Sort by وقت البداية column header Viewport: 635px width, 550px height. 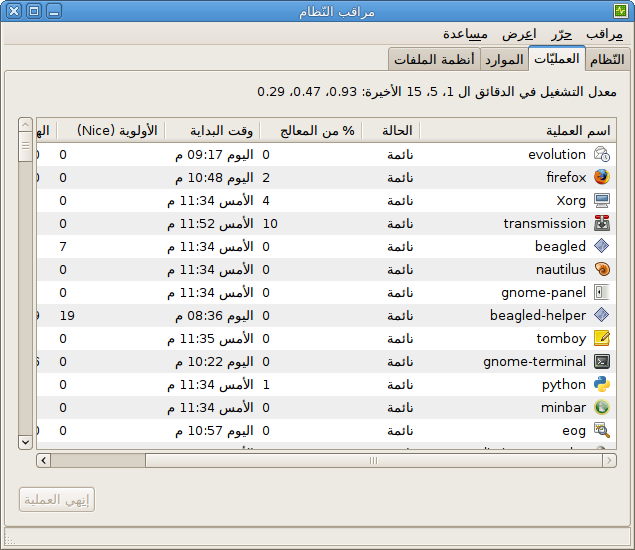pos(211,130)
